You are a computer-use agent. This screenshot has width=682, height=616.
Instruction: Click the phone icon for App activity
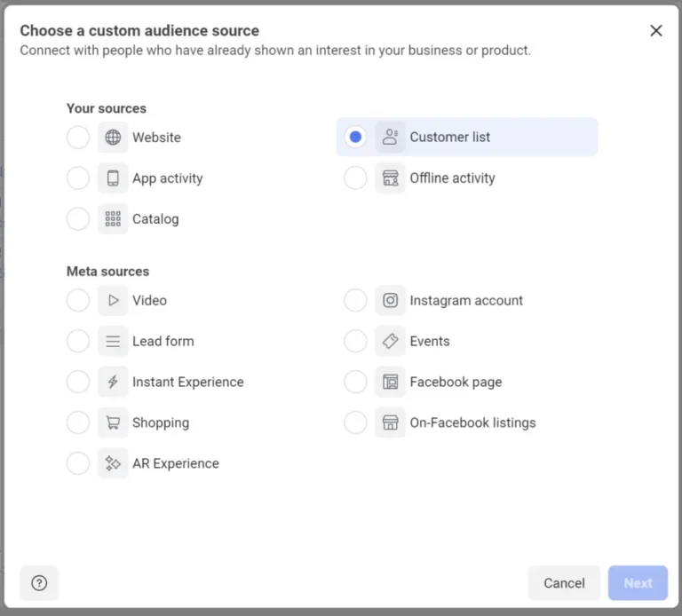point(113,178)
